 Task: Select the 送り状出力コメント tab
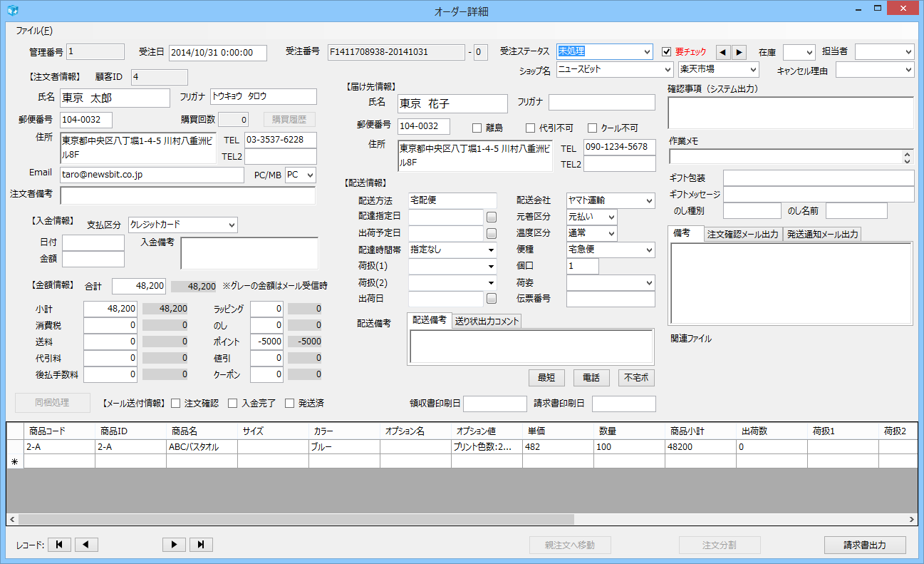coord(487,321)
